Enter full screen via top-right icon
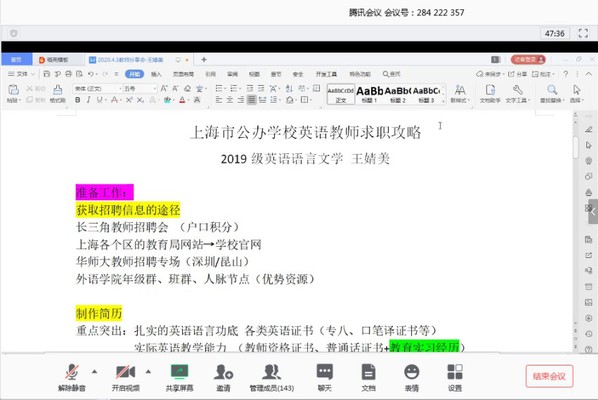This screenshot has height=400, width=598. point(583,33)
